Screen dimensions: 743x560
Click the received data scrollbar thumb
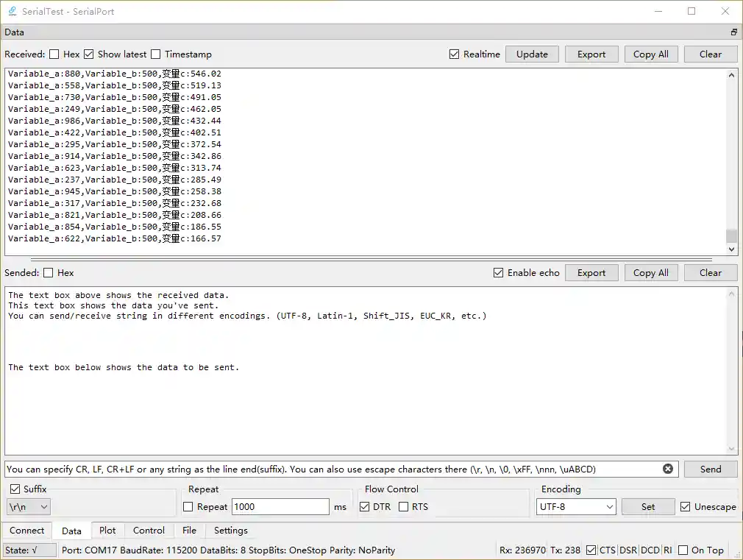731,235
